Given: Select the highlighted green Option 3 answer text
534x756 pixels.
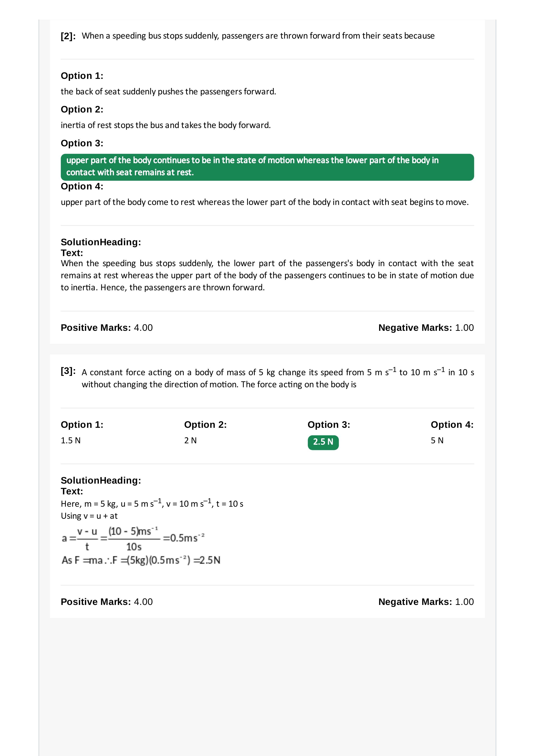Looking at the screenshot, I should click(267, 167).
